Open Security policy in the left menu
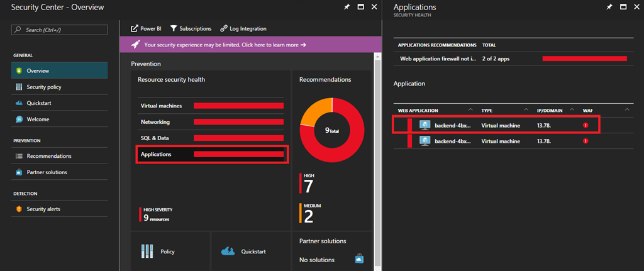This screenshot has height=271, width=644. 60,87
